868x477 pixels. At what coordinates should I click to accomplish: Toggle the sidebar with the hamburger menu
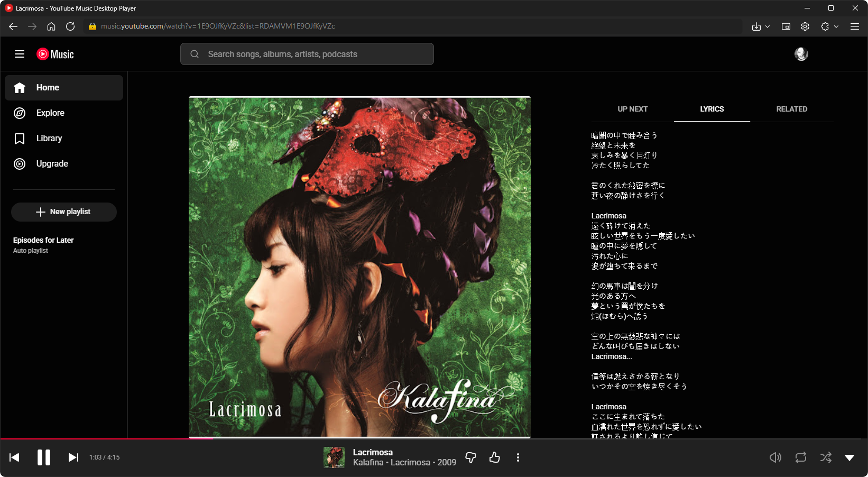[20, 54]
